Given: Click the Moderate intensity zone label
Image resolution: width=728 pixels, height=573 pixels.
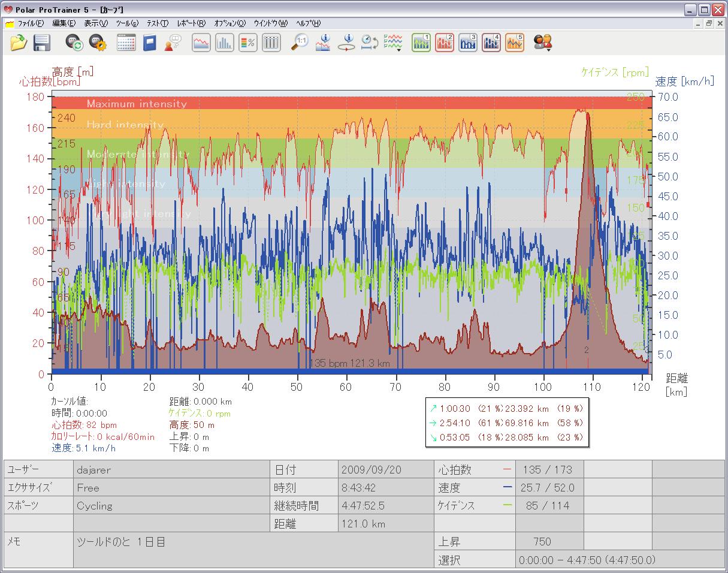Looking at the screenshot, I should [138, 154].
